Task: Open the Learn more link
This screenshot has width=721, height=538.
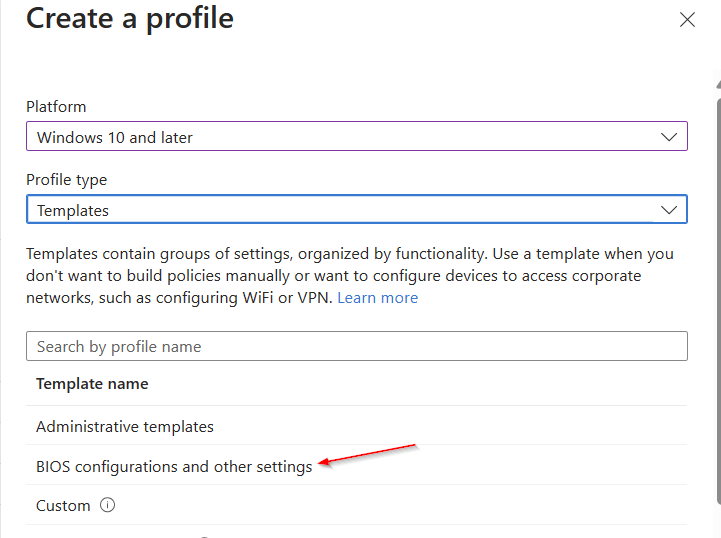Action: point(377,298)
